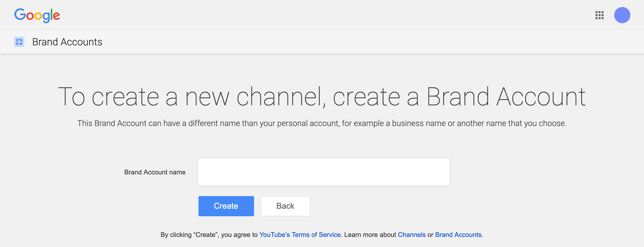The width and height of the screenshot is (644, 247).
Task: Click the Brand Accounts puzzle icon
Action: (x=19, y=42)
